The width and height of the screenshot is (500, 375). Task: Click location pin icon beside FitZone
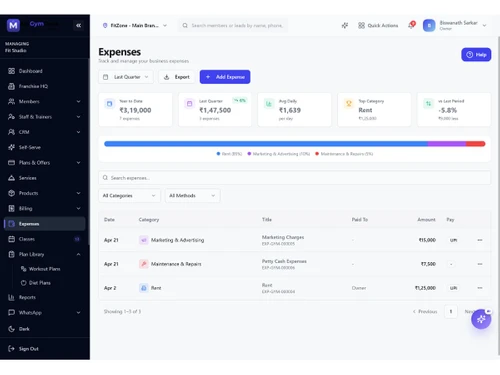pos(105,25)
